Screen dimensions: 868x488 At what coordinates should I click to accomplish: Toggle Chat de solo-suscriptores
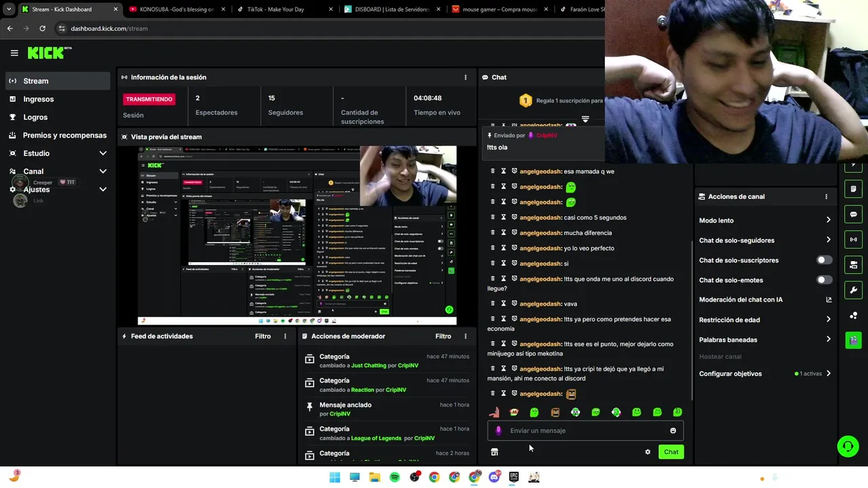click(x=825, y=260)
